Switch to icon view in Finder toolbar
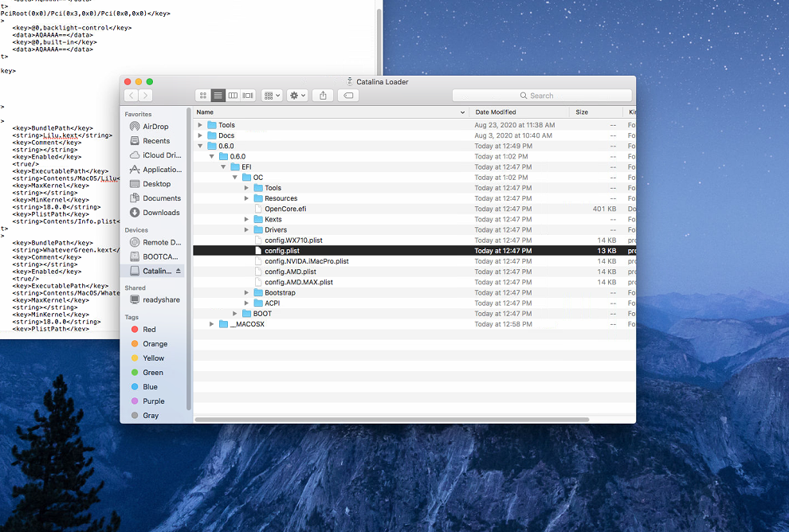This screenshot has width=789, height=532. click(203, 96)
